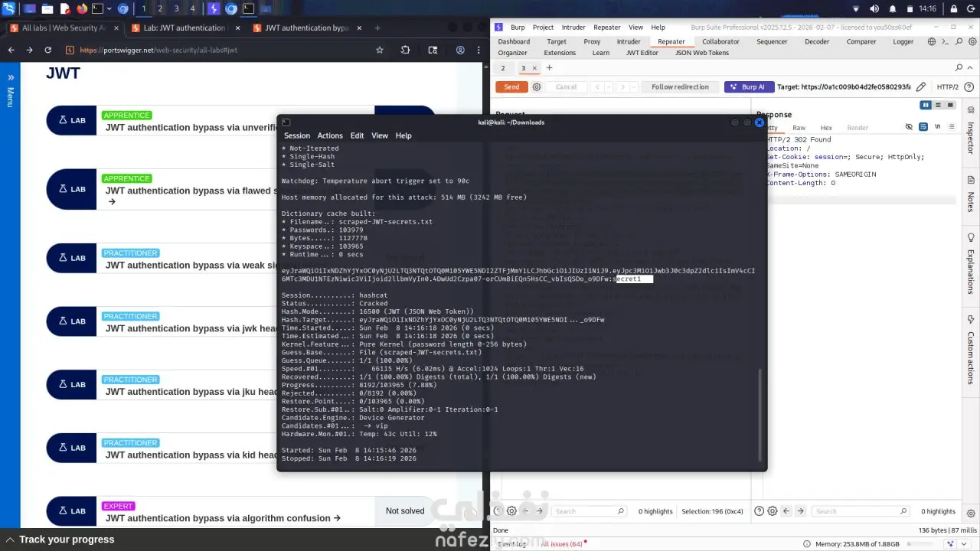This screenshot has width=980, height=551.
Task: Click the terminal window scrollbar
Action: click(x=760, y=415)
